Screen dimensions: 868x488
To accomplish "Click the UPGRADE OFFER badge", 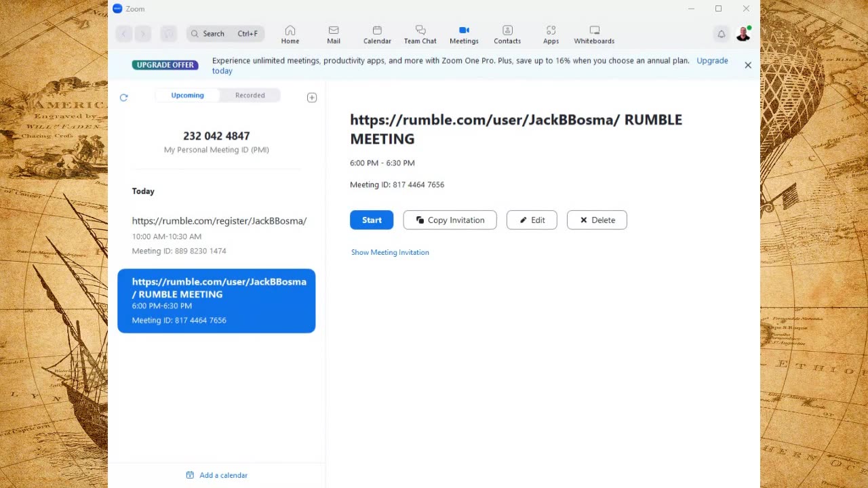I will coord(165,65).
